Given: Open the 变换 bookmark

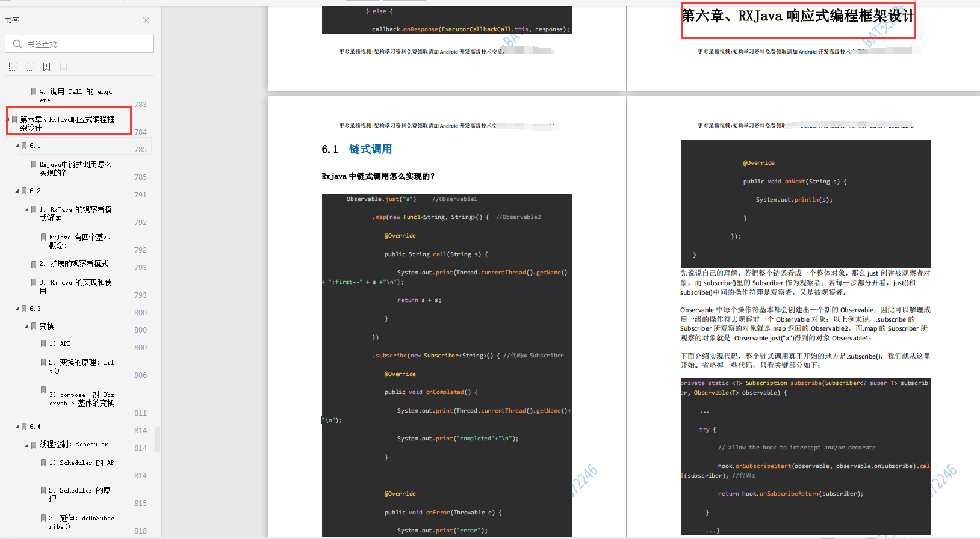Looking at the screenshot, I should (46, 326).
